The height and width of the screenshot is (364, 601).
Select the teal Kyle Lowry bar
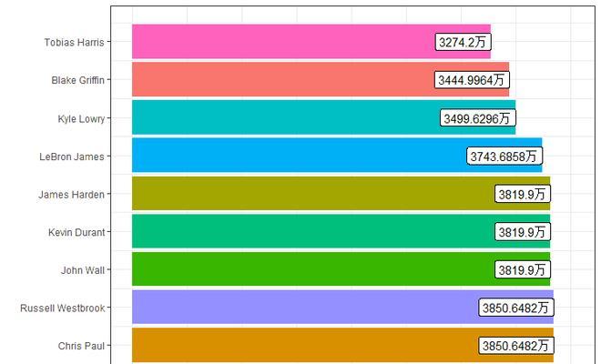coord(324,117)
